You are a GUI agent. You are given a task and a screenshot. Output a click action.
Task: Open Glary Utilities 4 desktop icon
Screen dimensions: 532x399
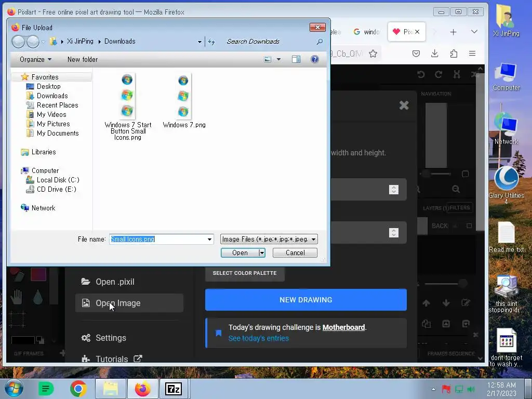(x=506, y=185)
